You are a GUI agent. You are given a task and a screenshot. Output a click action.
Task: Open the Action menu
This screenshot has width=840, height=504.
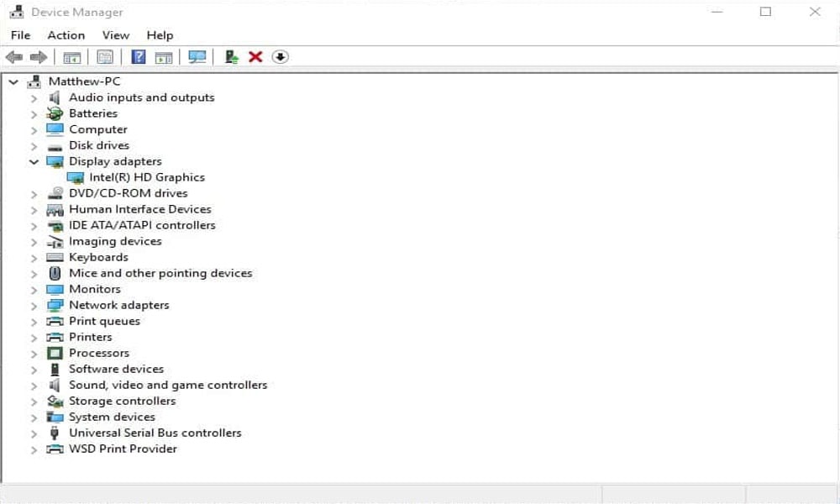[66, 34]
